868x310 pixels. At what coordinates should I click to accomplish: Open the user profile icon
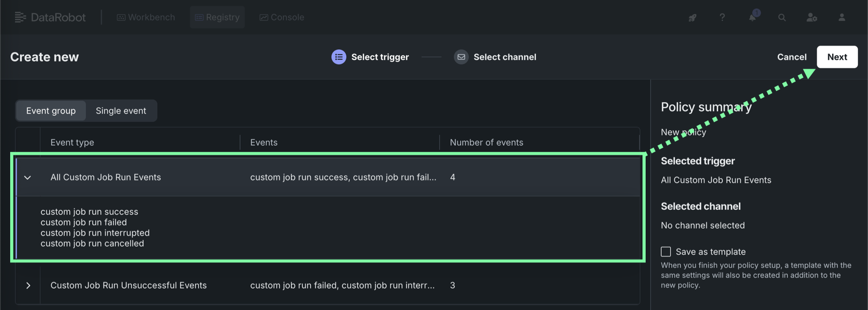click(842, 18)
